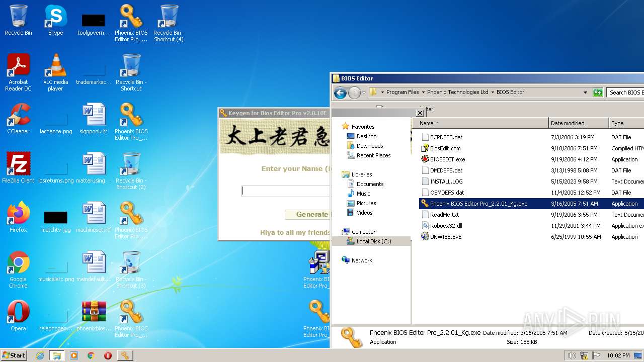Select BiosEdit.chm help file
This screenshot has height=362, width=644.
coord(445,148)
